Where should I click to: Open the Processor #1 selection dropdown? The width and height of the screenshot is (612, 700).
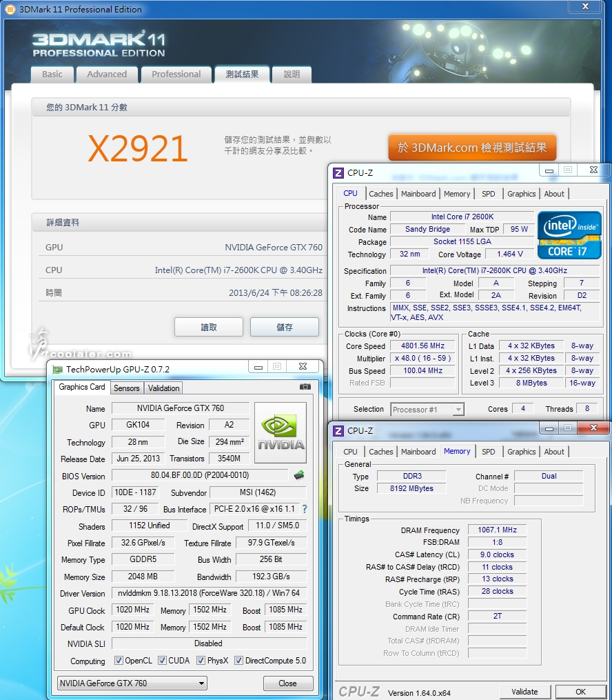[427, 410]
